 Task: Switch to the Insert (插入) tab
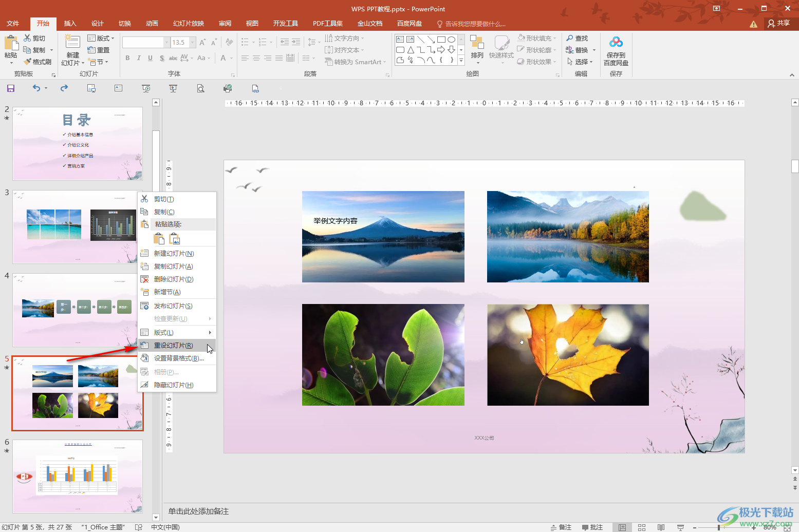(x=70, y=24)
